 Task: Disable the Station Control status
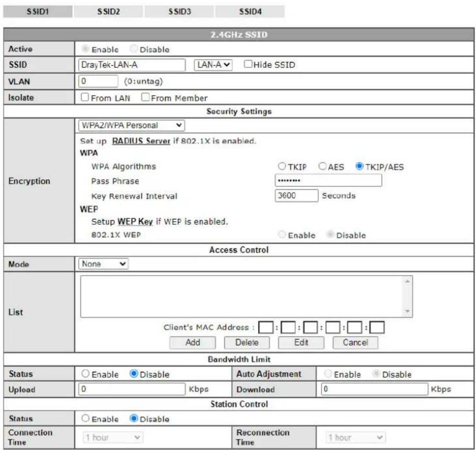134,418
